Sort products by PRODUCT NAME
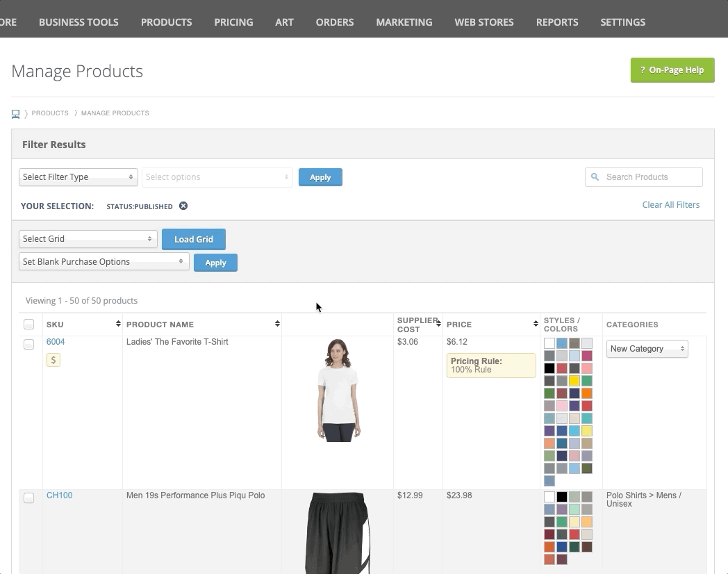 [277, 323]
